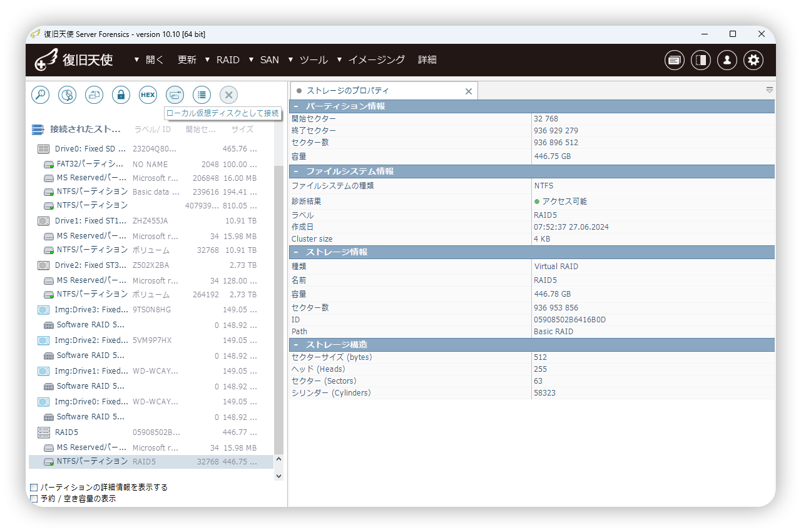Click the 作成日 value 07:52:37 27.06.2024
Screen dimensions: 801x532
[571, 227]
